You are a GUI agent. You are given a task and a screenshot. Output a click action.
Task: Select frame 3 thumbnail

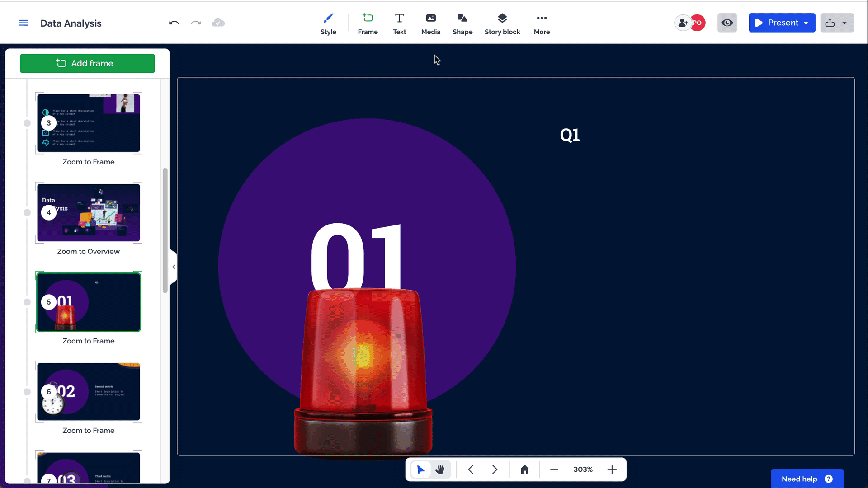click(89, 123)
